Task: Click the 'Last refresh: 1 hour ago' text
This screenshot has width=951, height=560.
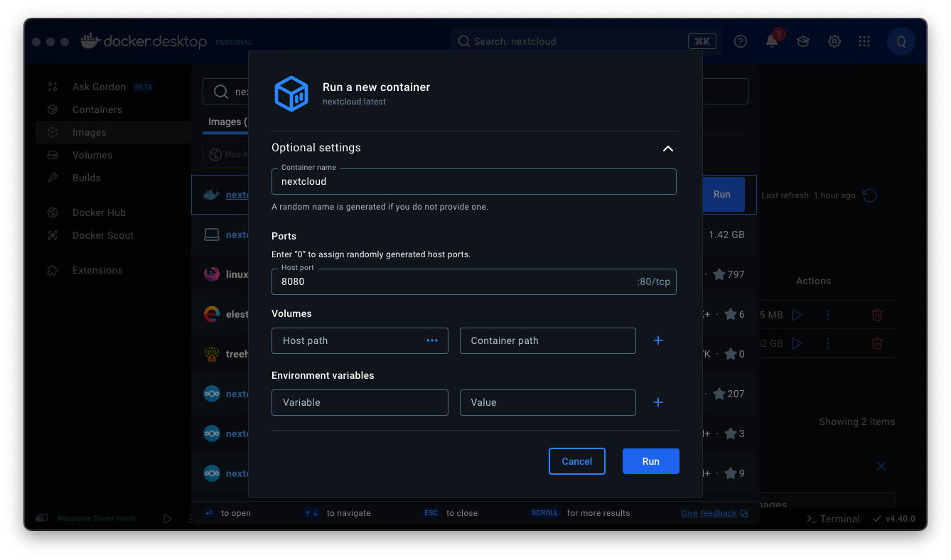Action: point(808,195)
